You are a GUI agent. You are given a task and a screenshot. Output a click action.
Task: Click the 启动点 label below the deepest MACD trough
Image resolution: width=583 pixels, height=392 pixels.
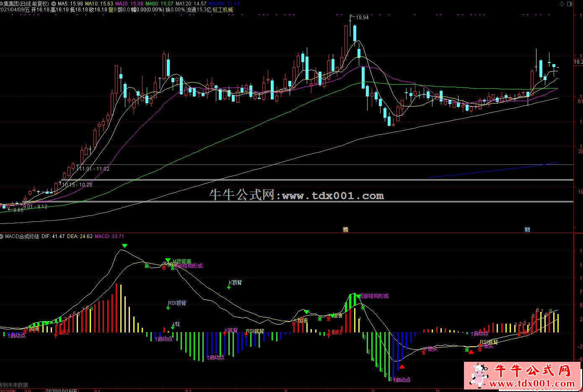402,380
